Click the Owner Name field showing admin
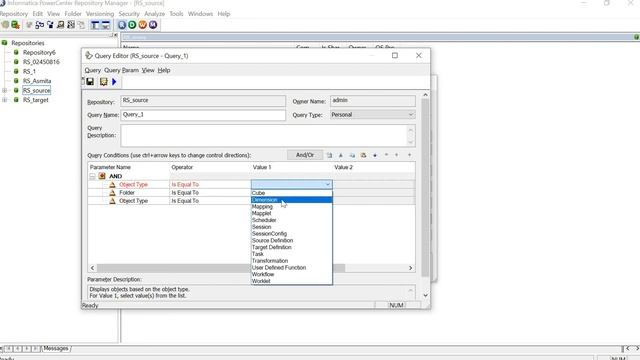 [373, 100]
